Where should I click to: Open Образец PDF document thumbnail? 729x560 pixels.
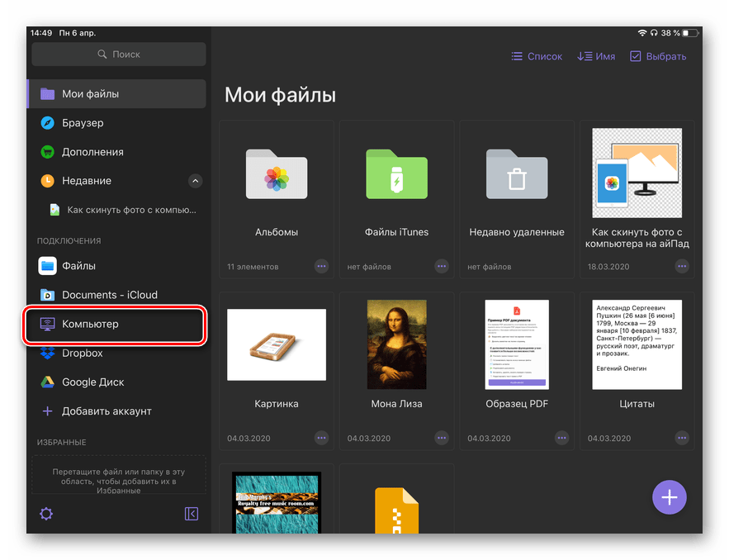click(517, 344)
